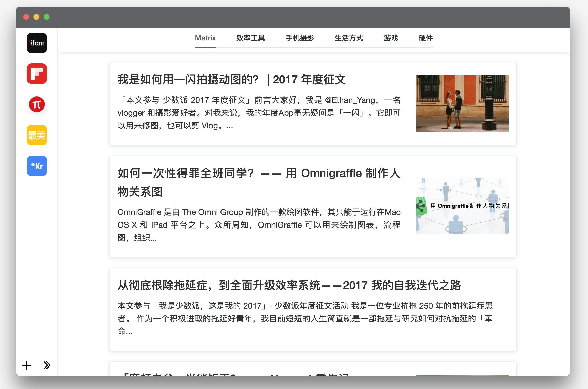Open the 手机摄影 tab
Image resolution: width=588 pixels, height=389 pixels.
300,38
